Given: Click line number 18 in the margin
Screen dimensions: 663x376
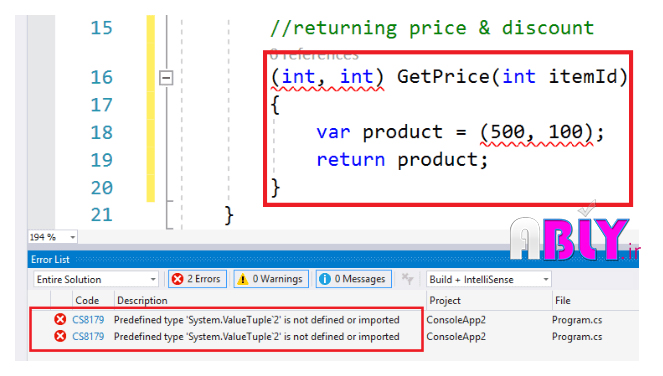Looking at the screenshot, I should pyautogui.click(x=101, y=132).
